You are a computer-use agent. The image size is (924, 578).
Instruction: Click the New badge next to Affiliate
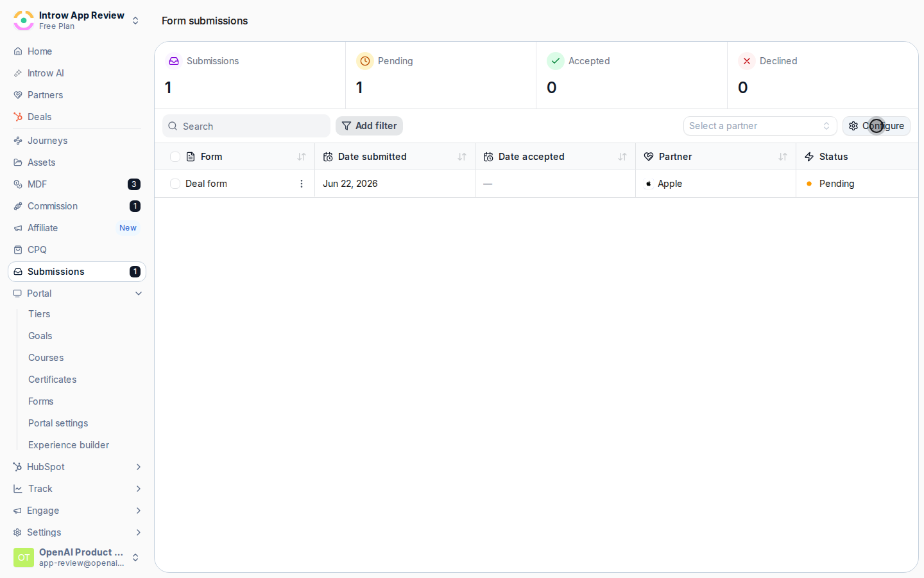tap(128, 228)
